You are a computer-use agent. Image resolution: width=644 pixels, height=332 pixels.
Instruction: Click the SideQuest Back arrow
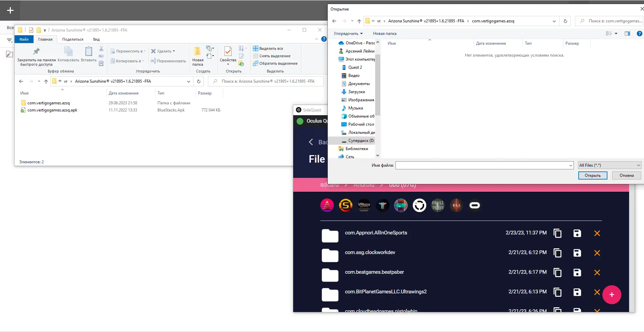[x=311, y=142]
